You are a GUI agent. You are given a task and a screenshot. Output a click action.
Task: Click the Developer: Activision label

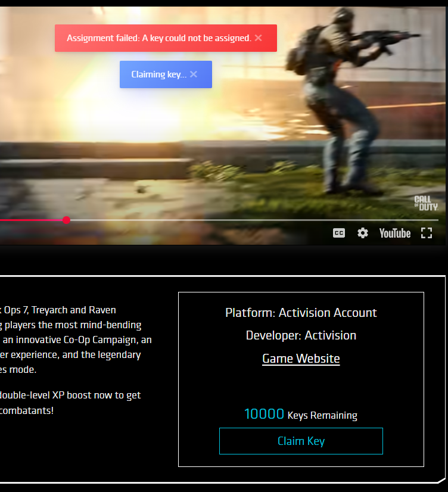click(301, 335)
